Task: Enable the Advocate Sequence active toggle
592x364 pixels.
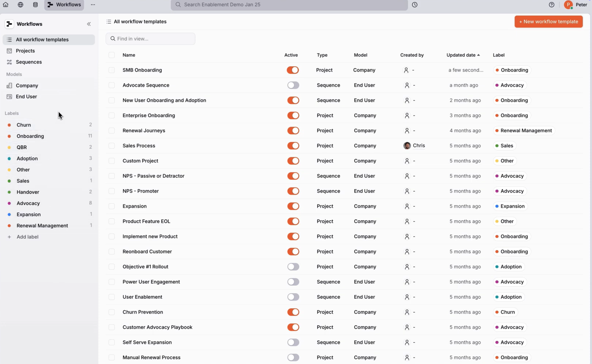Action: click(x=293, y=85)
